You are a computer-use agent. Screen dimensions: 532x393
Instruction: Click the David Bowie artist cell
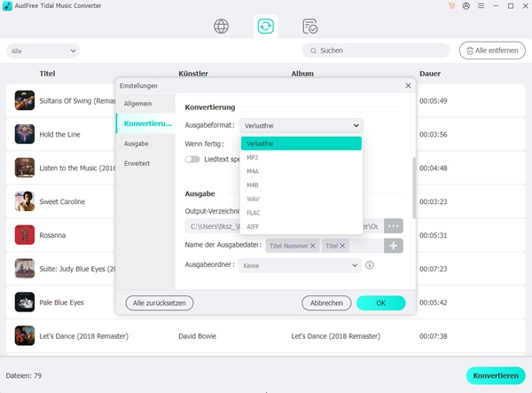[198, 336]
